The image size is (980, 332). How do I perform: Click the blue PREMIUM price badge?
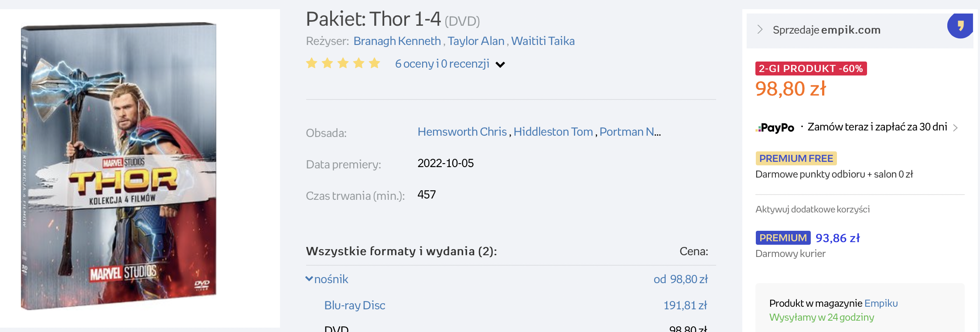click(783, 238)
